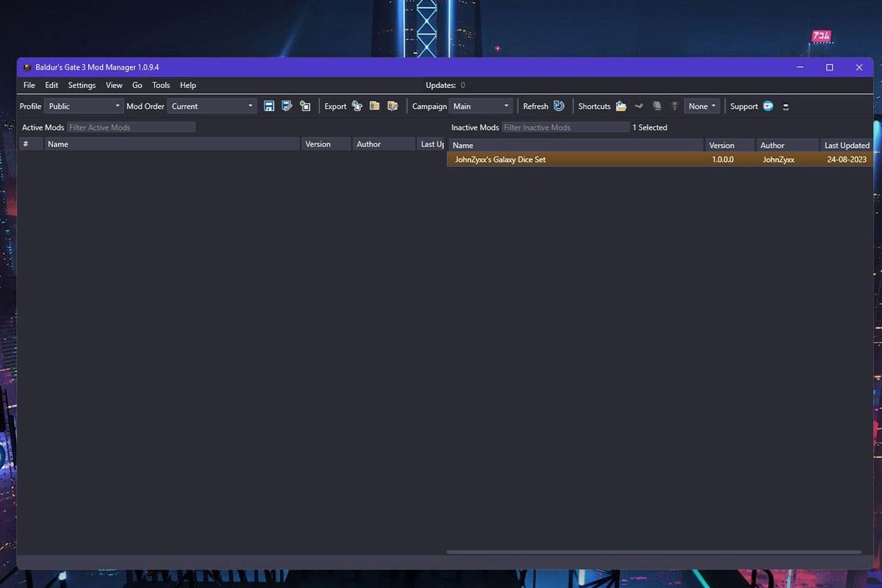882x588 pixels.
Task: Open the Tools menu
Action: point(161,85)
